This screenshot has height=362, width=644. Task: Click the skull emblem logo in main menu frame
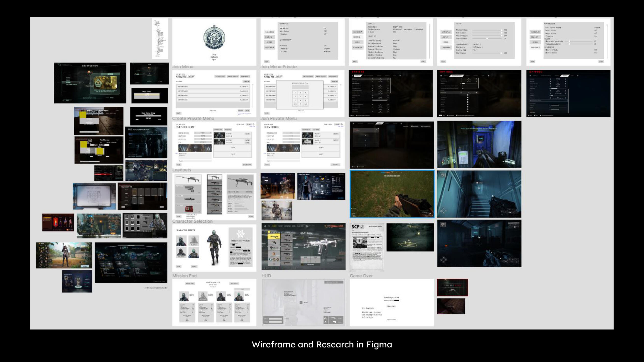214,38
